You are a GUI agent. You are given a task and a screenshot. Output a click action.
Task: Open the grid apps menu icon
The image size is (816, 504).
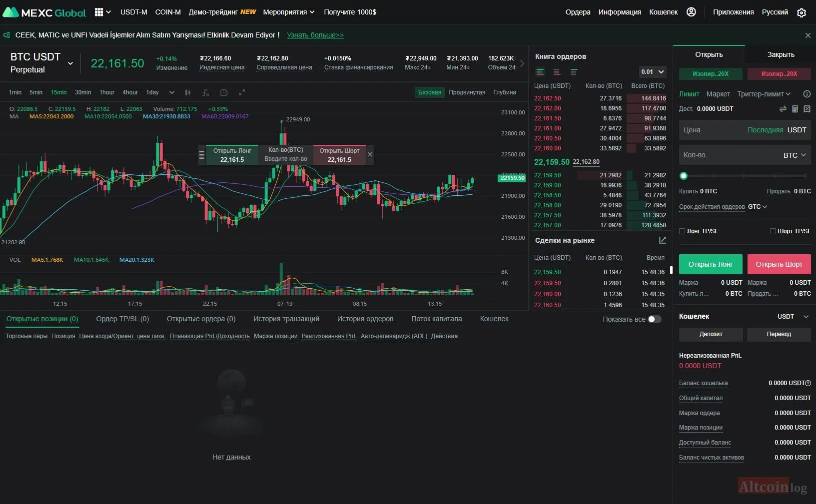pos(99,12)
